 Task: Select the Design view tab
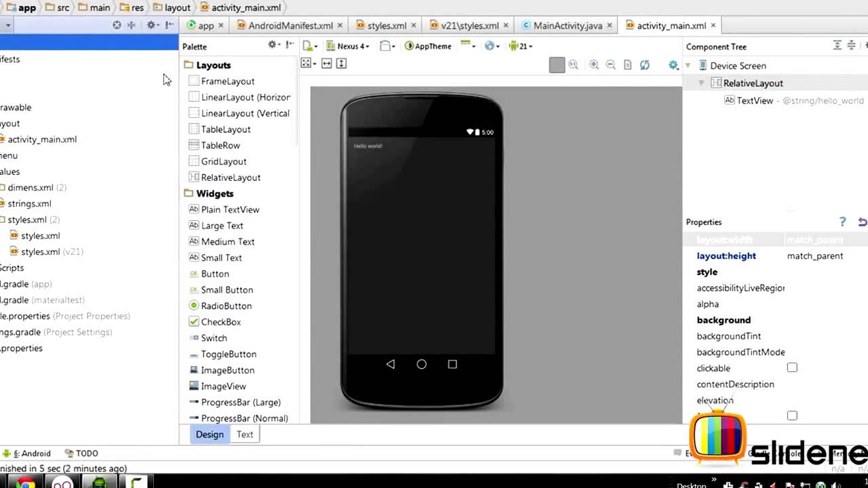click(210, 434)
